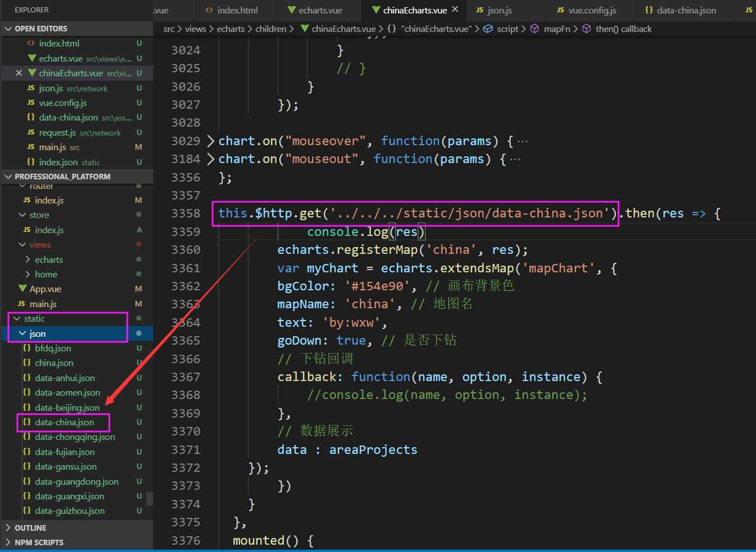Click the braces icon of data-china.json tab

point(649,10)
